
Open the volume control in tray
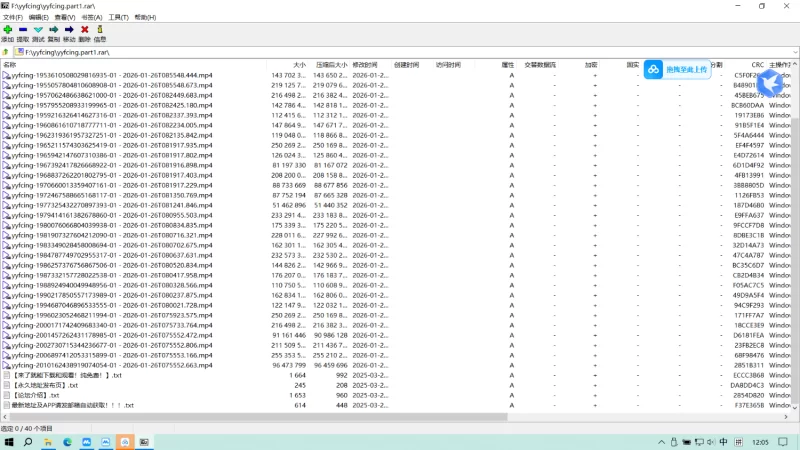tap(711, 442)
